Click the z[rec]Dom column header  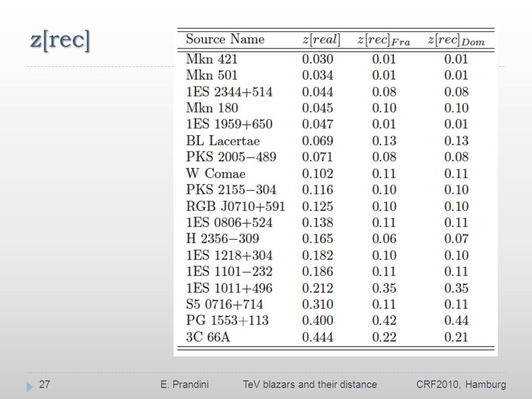coord(456,40)
